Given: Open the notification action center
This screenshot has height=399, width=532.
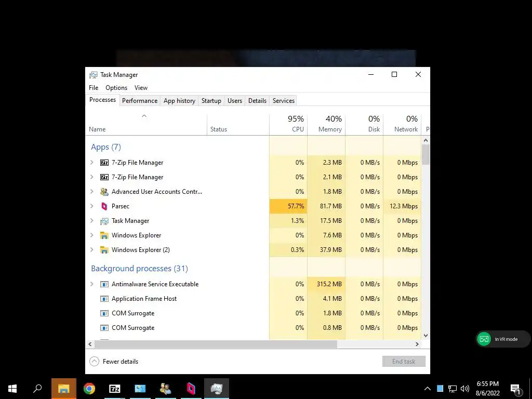Looking at the screenshot, I should click(516, 389).
